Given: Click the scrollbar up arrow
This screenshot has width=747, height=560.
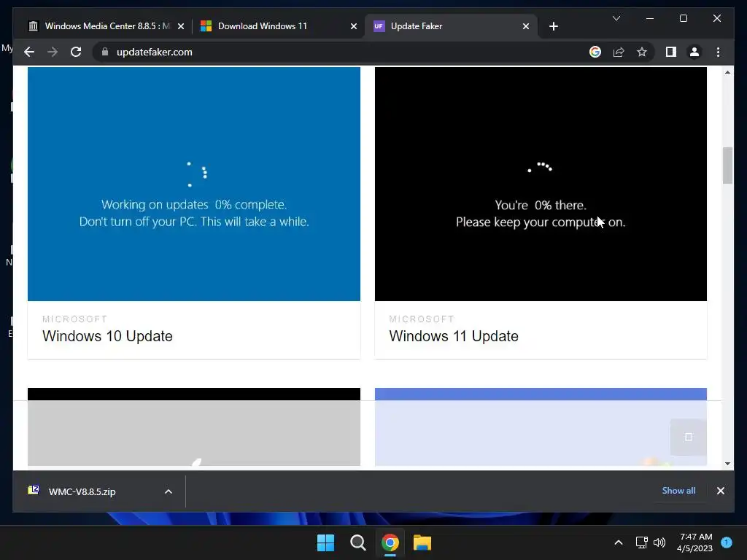Looking at the screenshot, I should (x=727, y=72).
